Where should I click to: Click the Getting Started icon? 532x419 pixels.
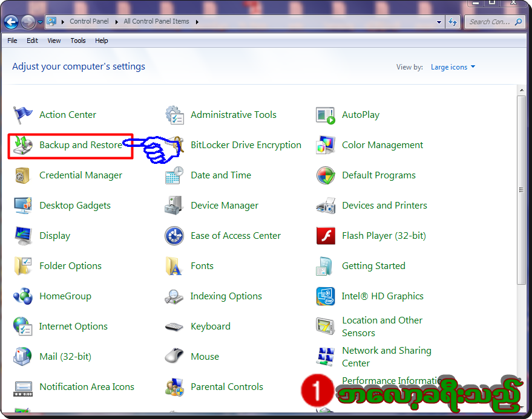(324, 266)
